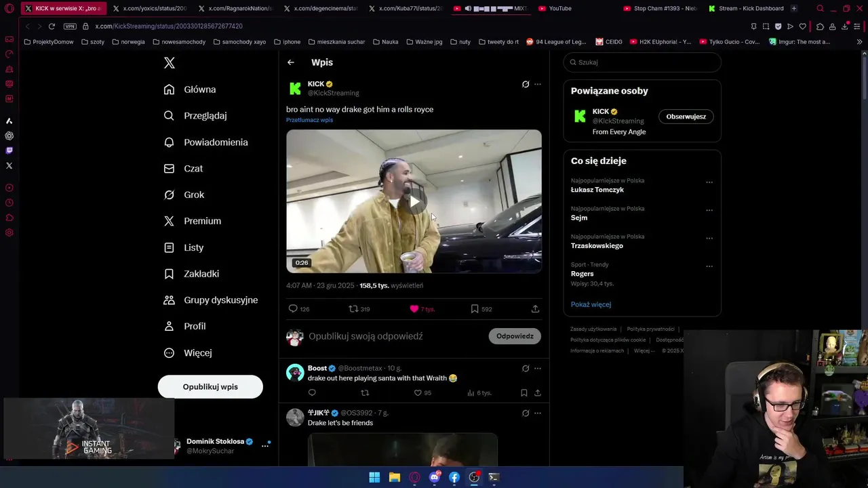Viewport: 868px width, 488px height.
Task: Open Imgur bookmark in bookmarks bar
Action: click(800, 42)
